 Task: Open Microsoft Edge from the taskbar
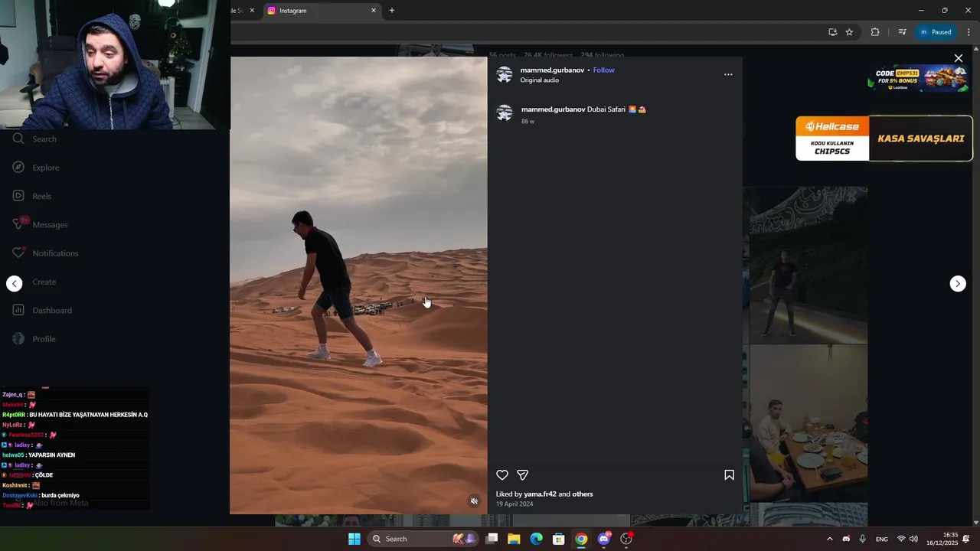[x=537, y=539]
